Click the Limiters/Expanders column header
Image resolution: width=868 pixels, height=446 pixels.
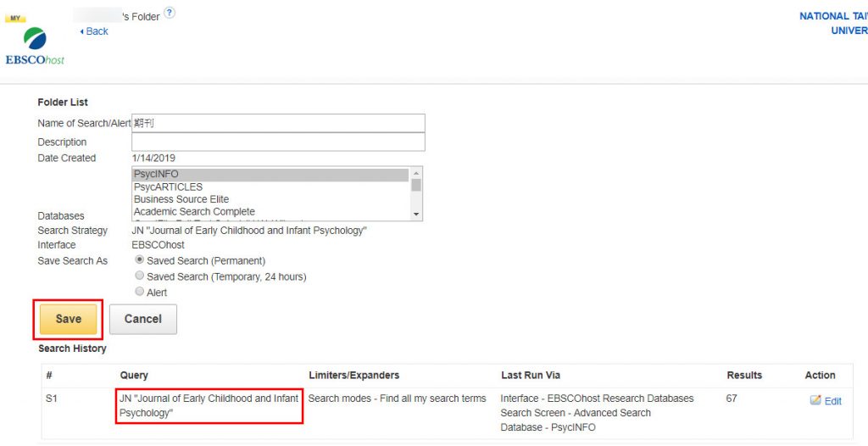(353, 375)
